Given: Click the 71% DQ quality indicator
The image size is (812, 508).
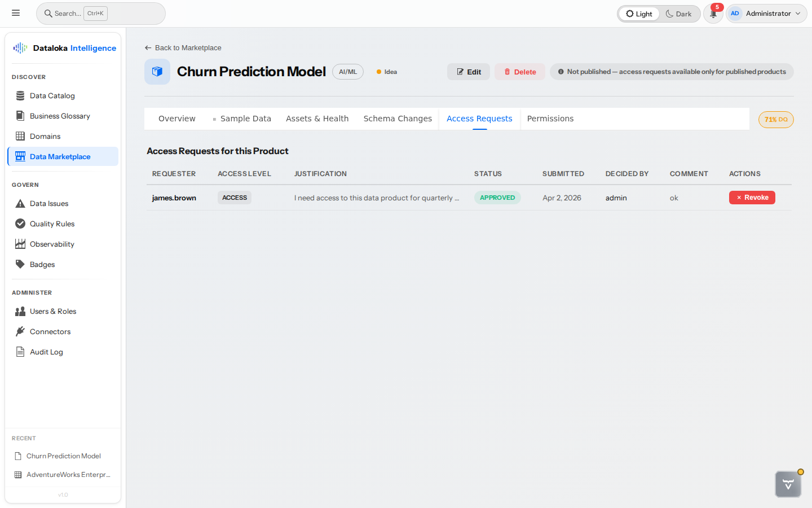Looking at the screenshot, I should 776,120.
